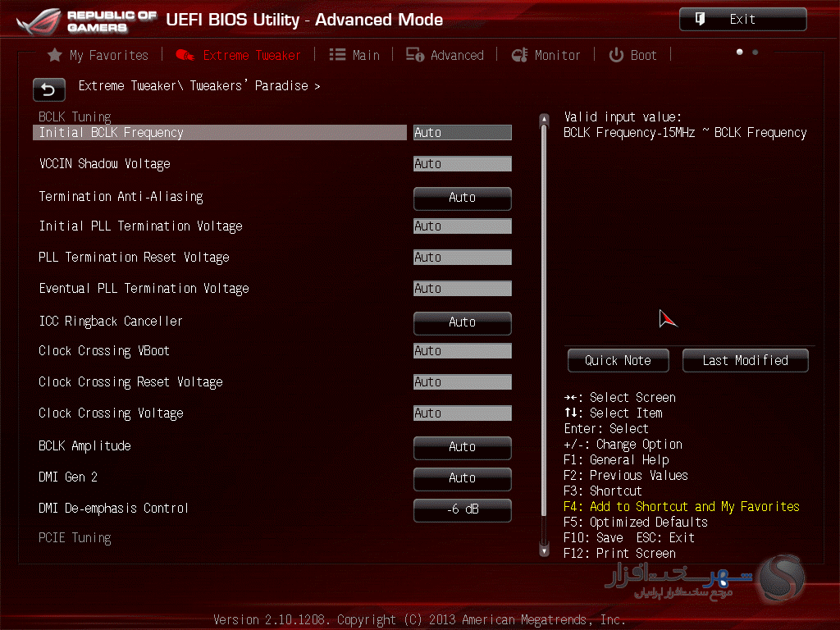Image resolution: width=840 pixels, height=630 pixels.
Task: Open BCLK Amplitude Auto dropdown
Action: pos(463,447)
